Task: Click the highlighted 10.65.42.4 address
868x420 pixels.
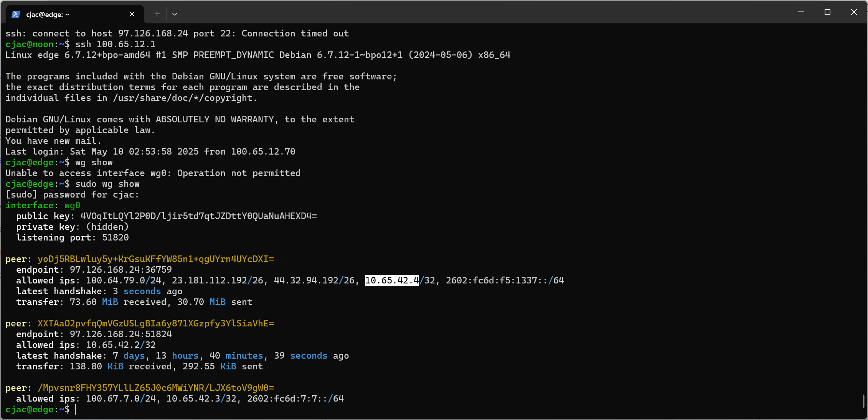Action: click(x=392, y=280)
